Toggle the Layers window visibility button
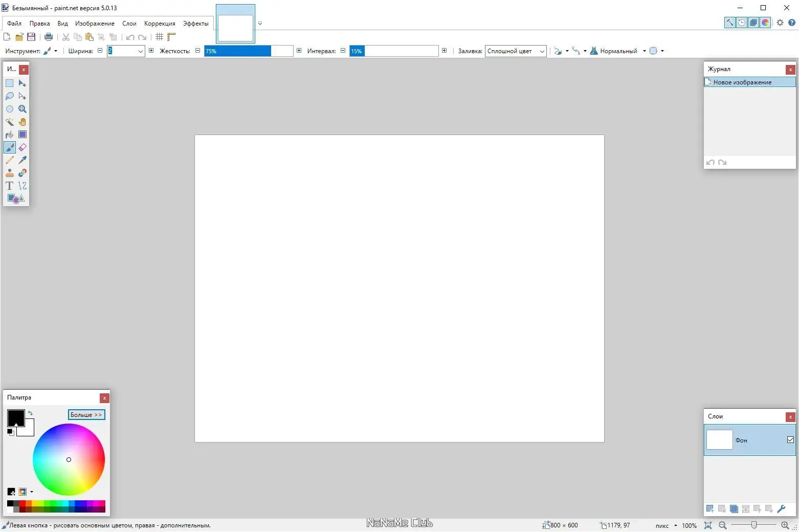799x532 pixels. [x=753, y=23]
